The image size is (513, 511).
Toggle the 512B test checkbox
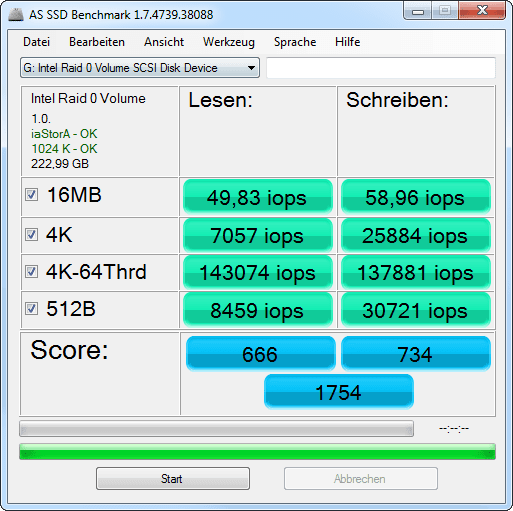(x=32, y=309)
